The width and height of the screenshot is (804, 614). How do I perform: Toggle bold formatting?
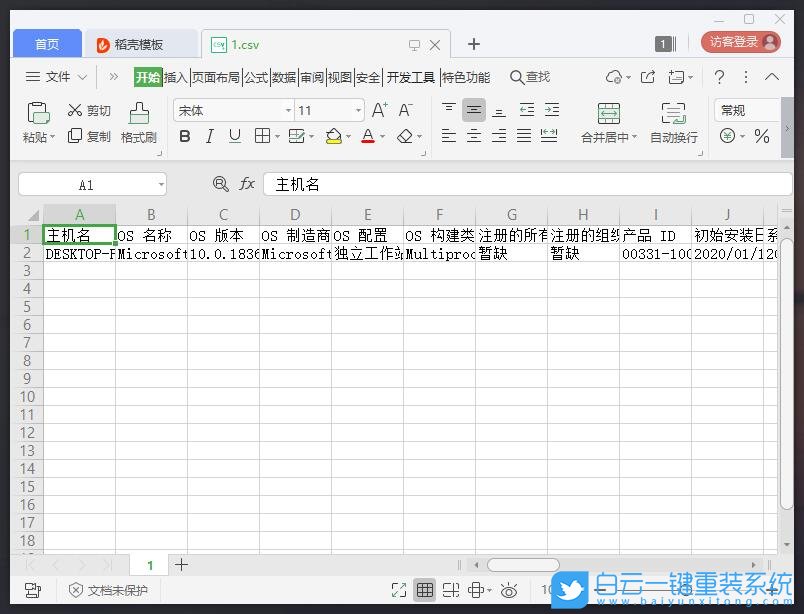point(184,136)
